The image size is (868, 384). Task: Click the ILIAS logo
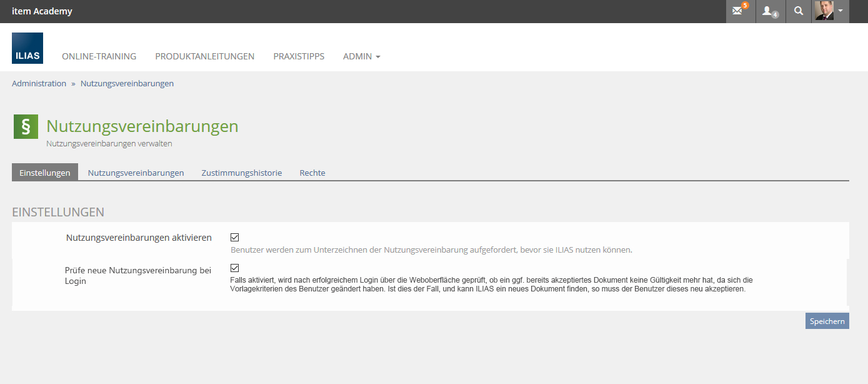point(27,48)
